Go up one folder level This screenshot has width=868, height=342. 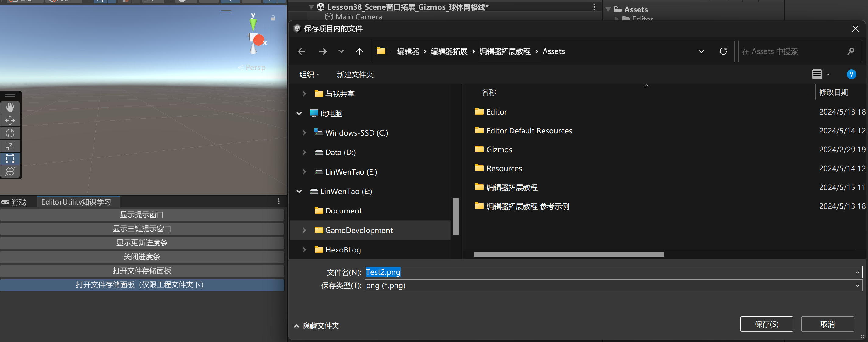(x=359, y=51)
